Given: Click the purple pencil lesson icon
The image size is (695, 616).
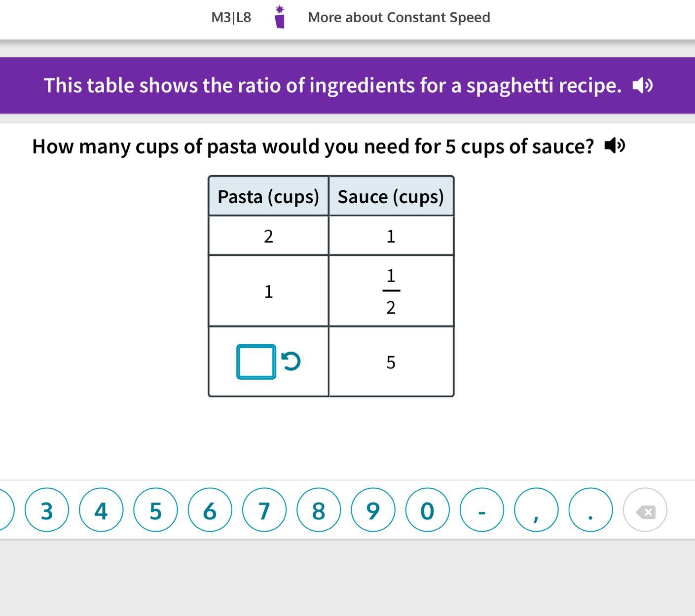Looking at the screenshot, I should click(x=280, y=17).
